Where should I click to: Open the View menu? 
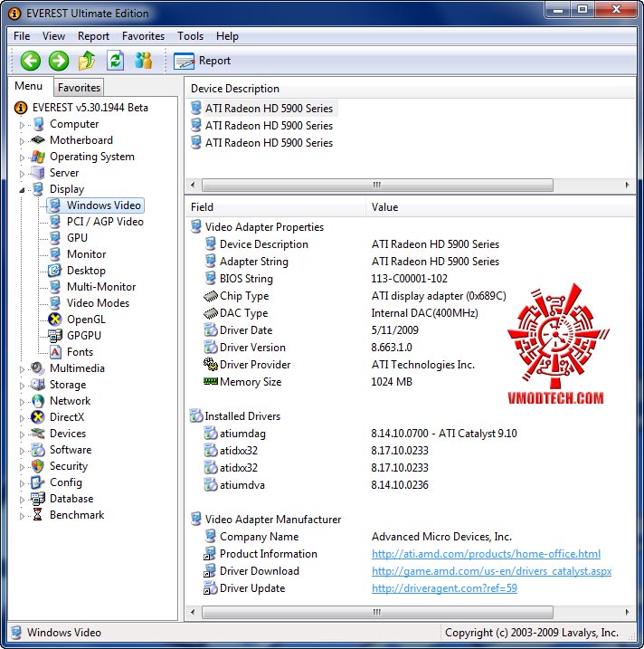click(53, 36)
